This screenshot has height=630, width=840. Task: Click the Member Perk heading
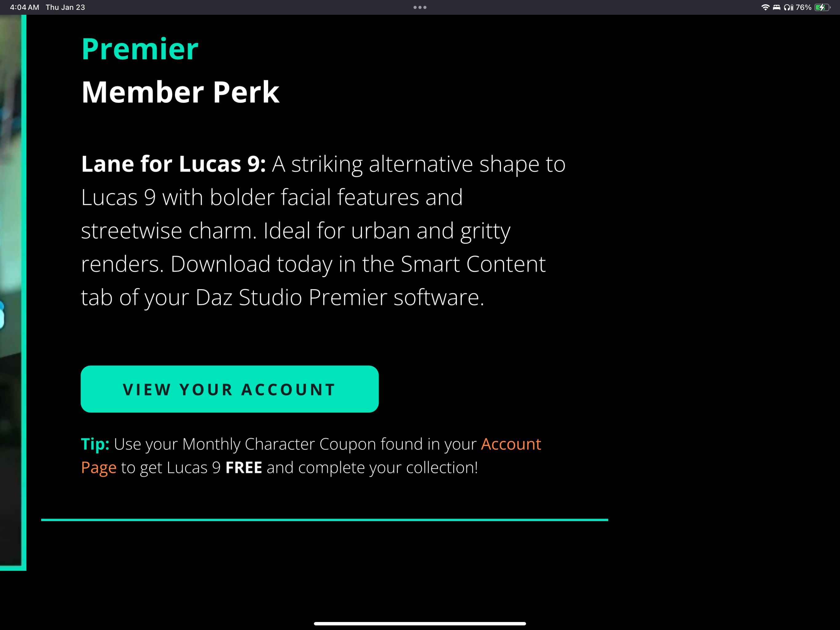[x=180, y=92]
